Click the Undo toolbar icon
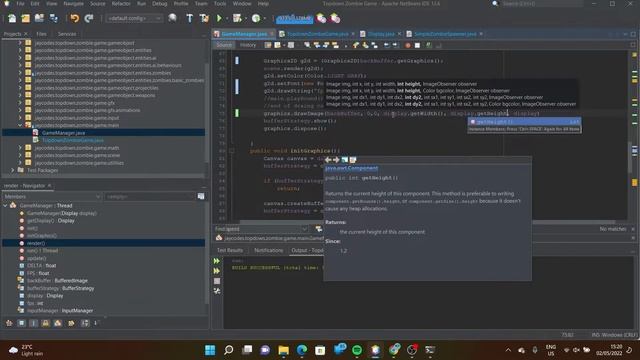640x360 pixels. pos(74,18)
